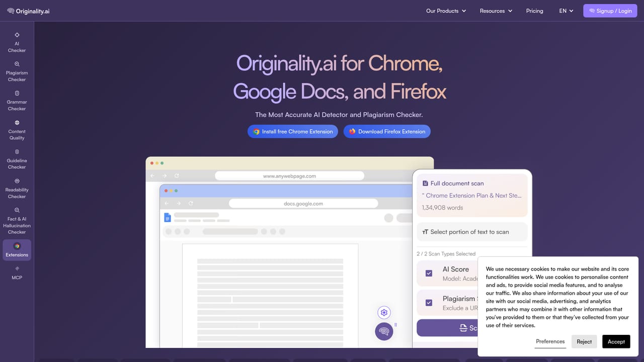The width and height of the screenshot is (644, 362).
Task: Open cookie Preferences link
Action: coord(550,341)
